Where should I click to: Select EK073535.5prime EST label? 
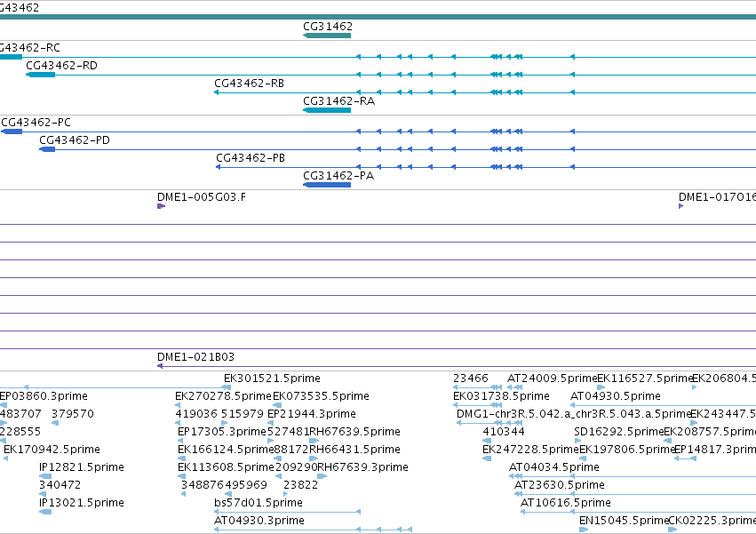tap(321, 396)
